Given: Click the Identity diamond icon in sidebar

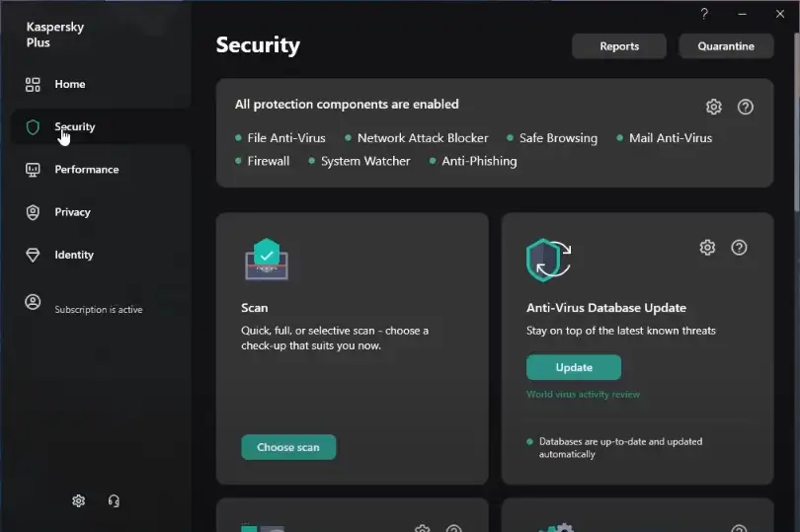Looking at the screenshot, I should 33,255.
